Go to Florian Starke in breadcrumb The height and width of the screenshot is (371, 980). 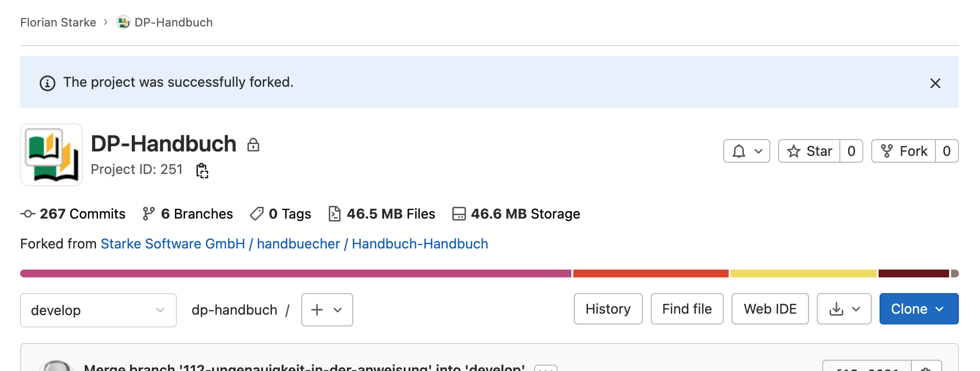point(58,23)
